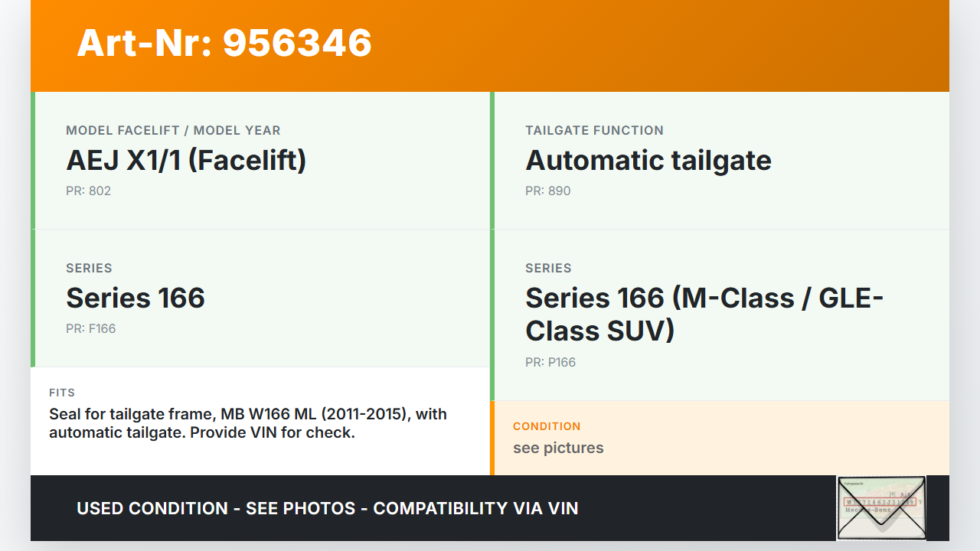Click the envelope VIN document icon
980x551 pixels.
point(881,508)
